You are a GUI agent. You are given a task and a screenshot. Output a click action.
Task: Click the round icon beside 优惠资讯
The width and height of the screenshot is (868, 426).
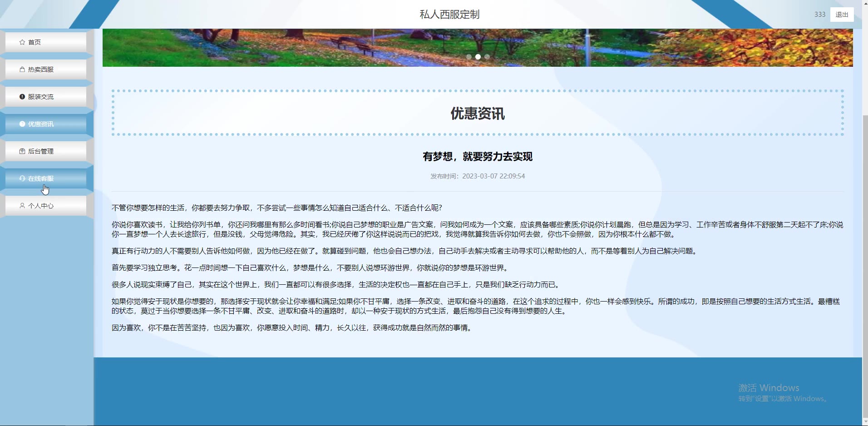(x=22, y=124)
